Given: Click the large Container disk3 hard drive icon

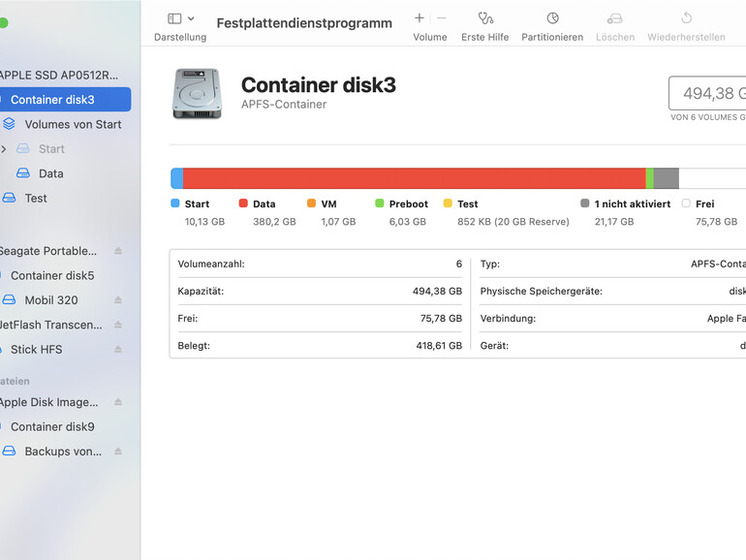Looking at the screenshot, I should (197, 94).
